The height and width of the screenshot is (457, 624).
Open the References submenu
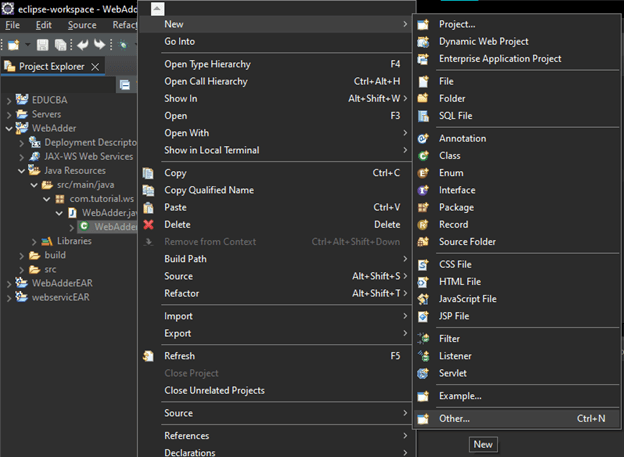point(276,436)
